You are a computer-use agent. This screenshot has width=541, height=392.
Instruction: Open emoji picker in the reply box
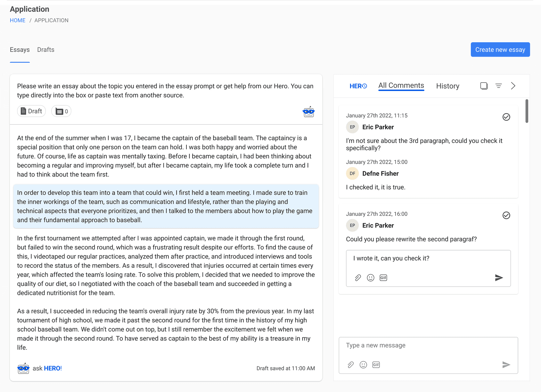[371, 278]
